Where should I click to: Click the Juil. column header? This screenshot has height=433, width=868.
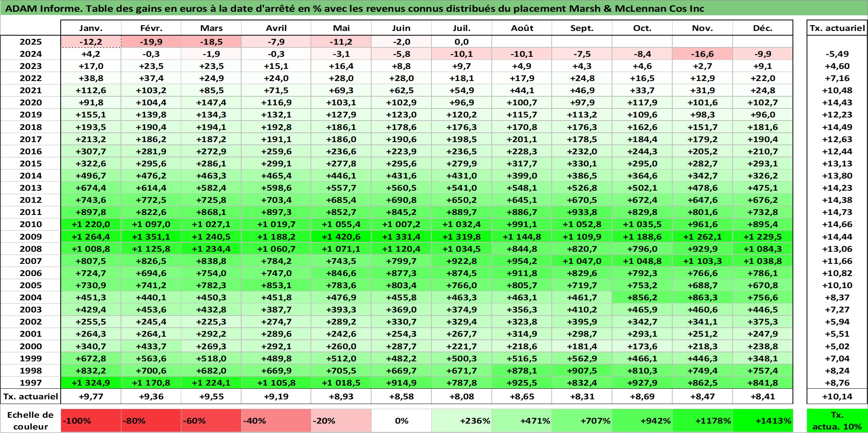pyautogui.click(x=462, y=28)
